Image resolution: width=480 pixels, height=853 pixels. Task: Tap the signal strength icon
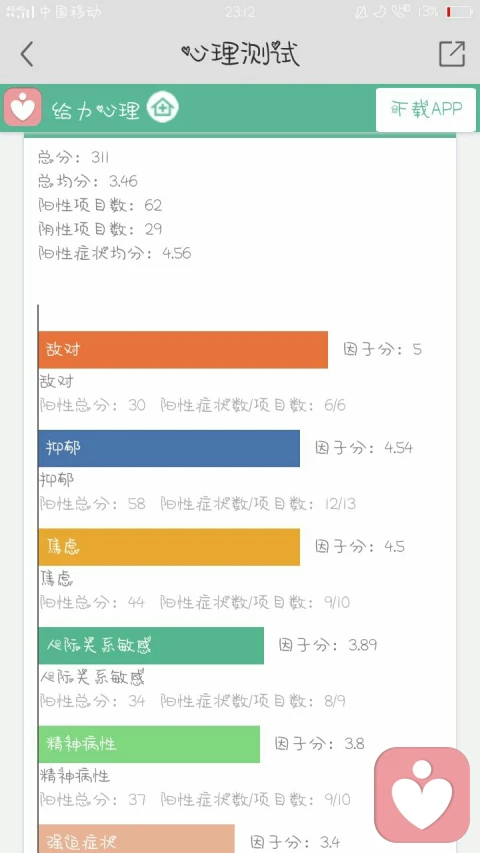(x=21, y=12)
